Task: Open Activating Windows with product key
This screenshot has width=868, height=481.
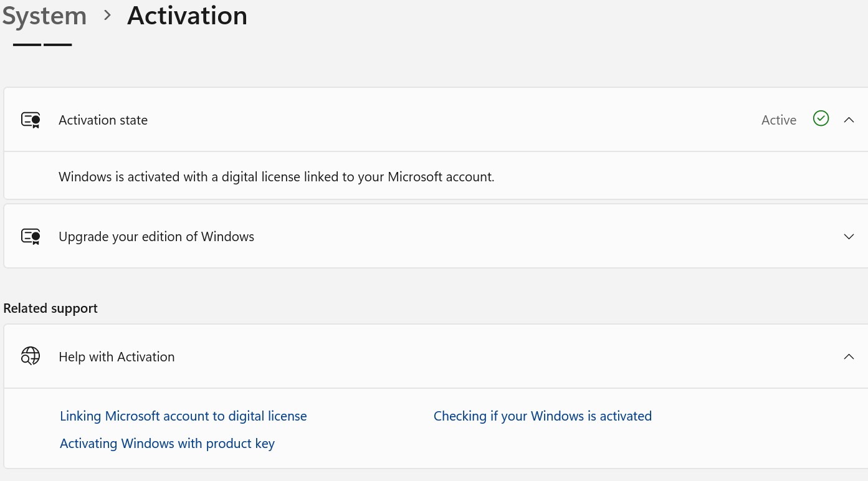Action: pyautogui.click(x=167, y=443)
